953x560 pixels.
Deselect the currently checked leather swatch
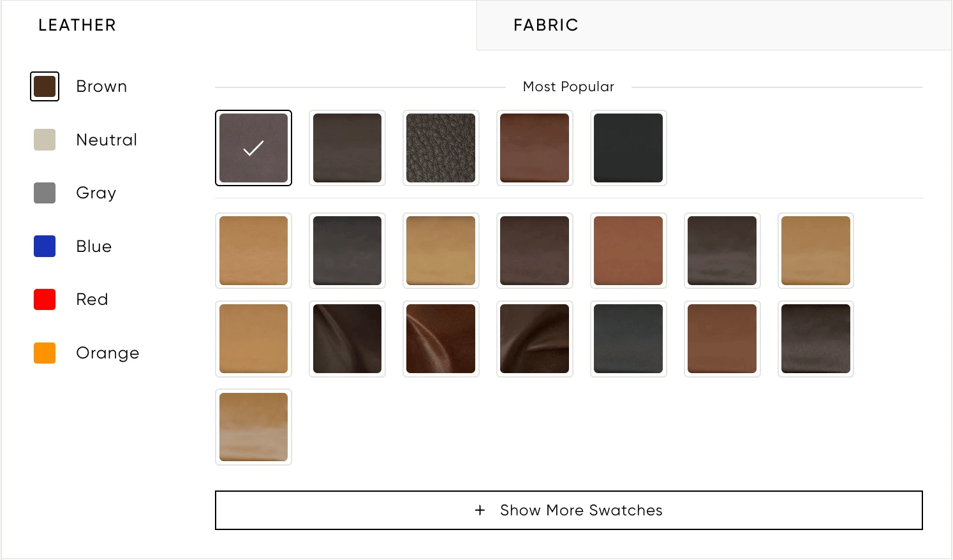click(x=253, y=147)
